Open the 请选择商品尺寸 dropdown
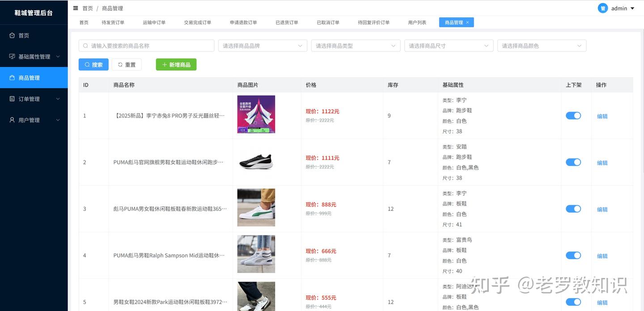The height and width of the screenshot is (311, 644). pos(449,46)
